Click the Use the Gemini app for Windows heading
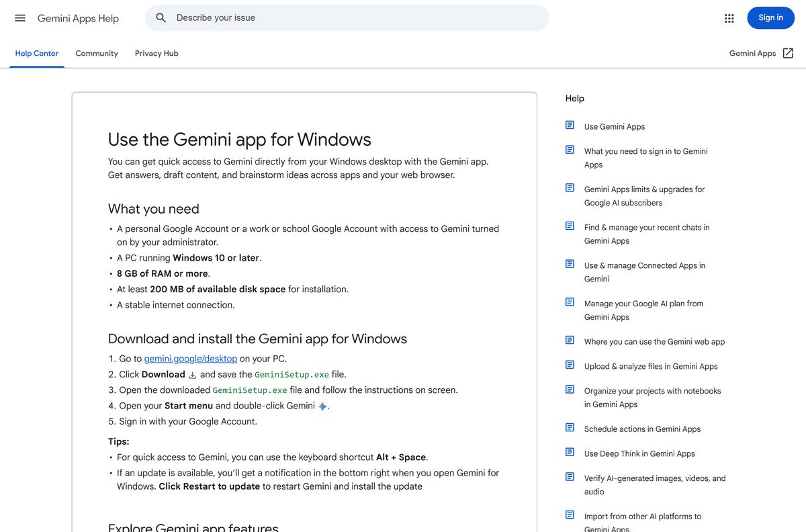Viewport: 806px width, 532px height. pyautogui.click(x=240, y=139)
